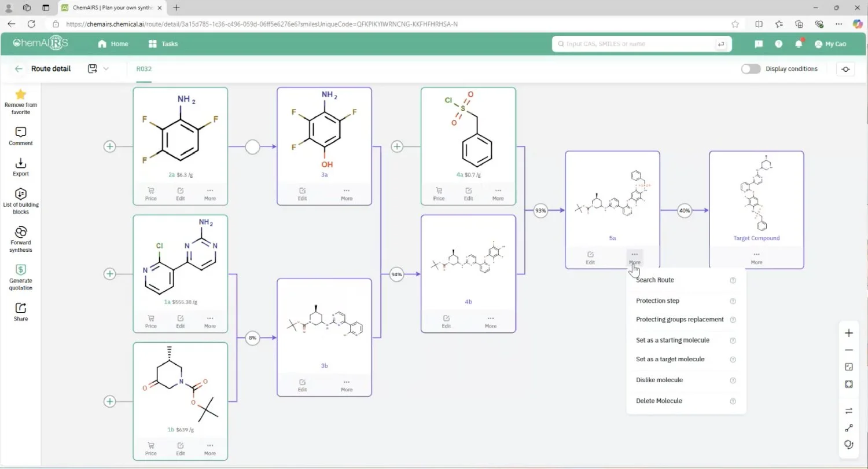Click the Share icon in the sidebar
Image resolution: width=868 pixels, height=469 pixels.
click(21, 308)
